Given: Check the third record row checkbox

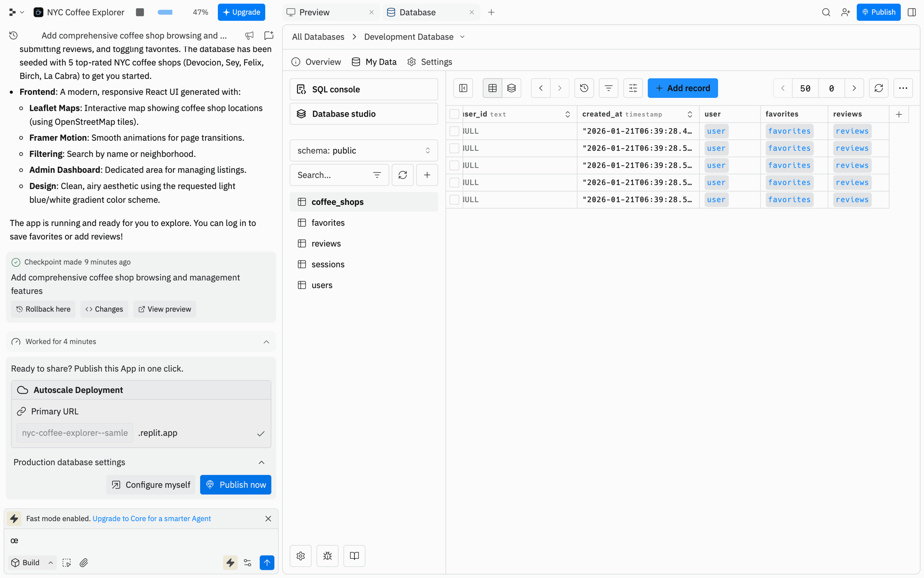Looking at the screenshot, I should pos(454,165).
